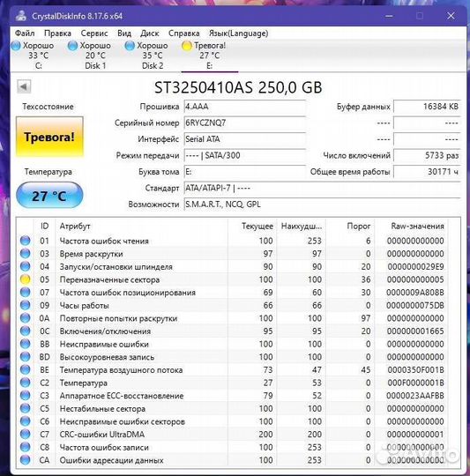Click the yellow alert icon of drive E:

(186, 46)
